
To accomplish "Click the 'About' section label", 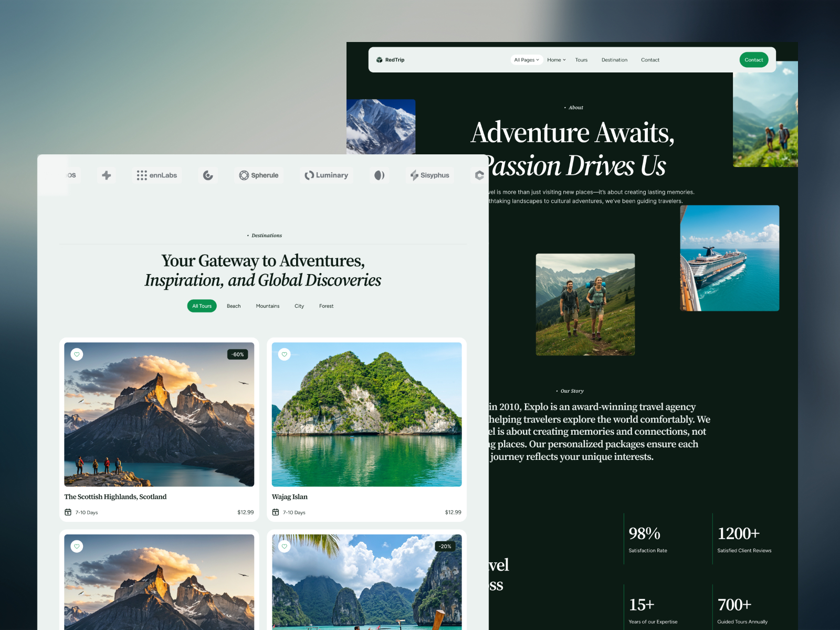I will [576, 108].
